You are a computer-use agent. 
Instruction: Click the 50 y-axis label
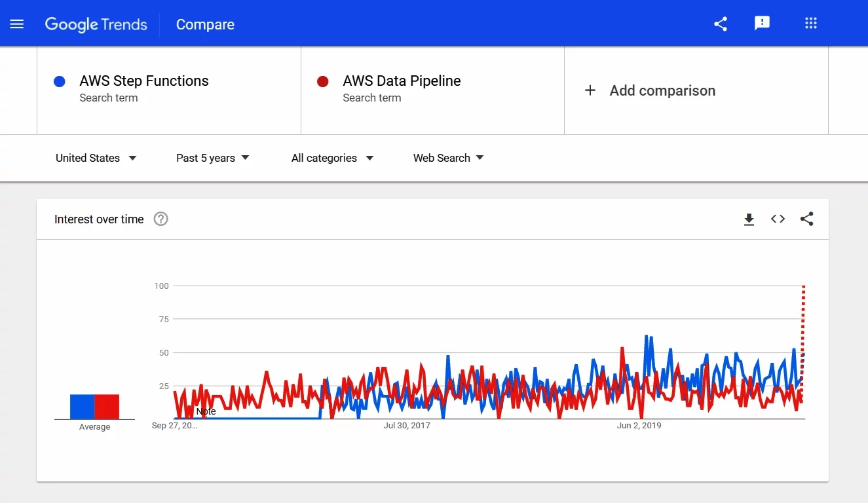pos(164,352)
